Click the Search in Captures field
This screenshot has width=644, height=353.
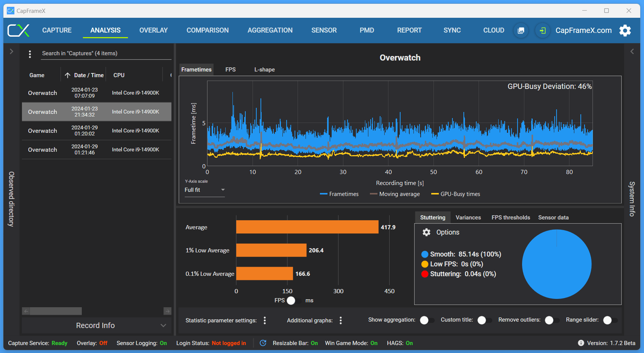click(x=106, y=54)
